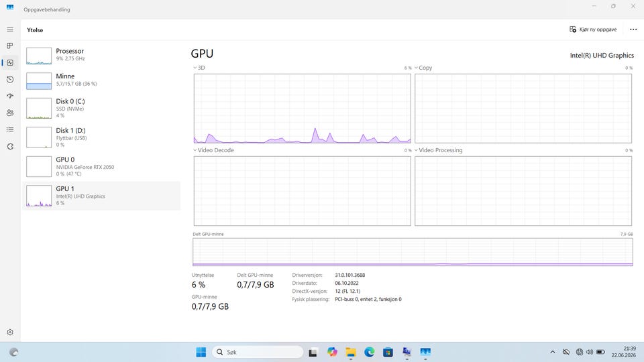644x362 pixels.
Task: Select GPU 0 NVIDIA GeForce entry
Action: 101,166
